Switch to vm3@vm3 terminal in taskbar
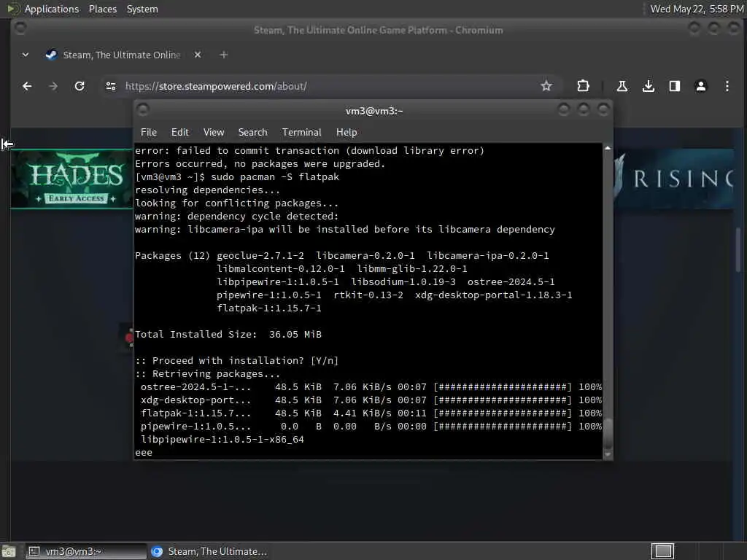747x560 pixels. click(86, 551)
